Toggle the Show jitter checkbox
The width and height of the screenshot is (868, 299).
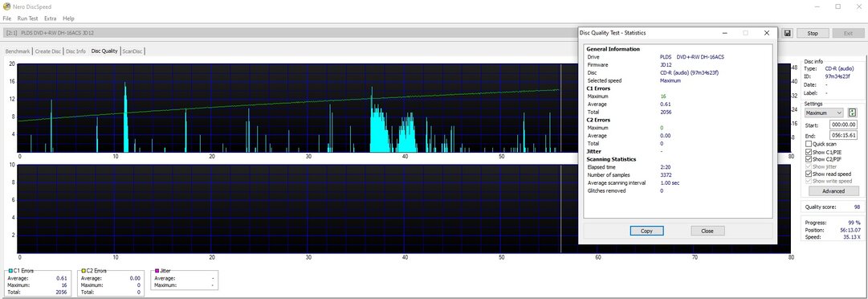pos(809,166)
